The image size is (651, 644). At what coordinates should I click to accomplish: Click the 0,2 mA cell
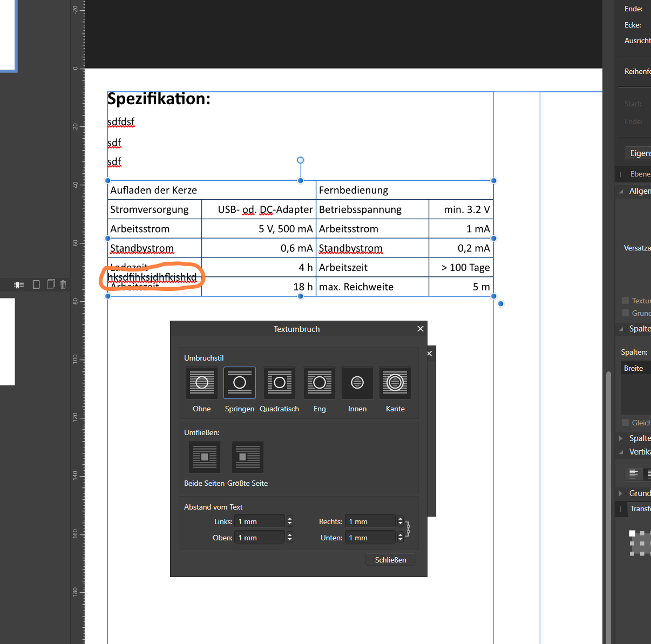(x=461, y=248)
